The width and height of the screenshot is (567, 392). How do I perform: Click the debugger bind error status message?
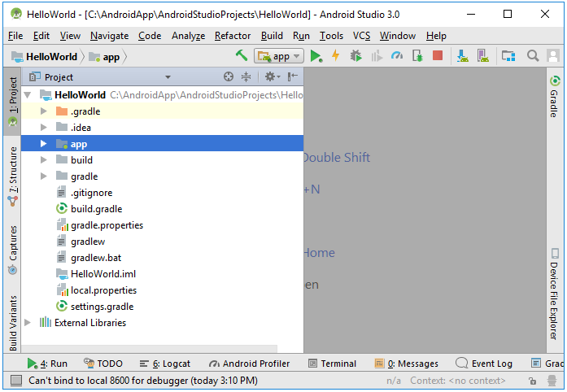[x=143, y=381]
